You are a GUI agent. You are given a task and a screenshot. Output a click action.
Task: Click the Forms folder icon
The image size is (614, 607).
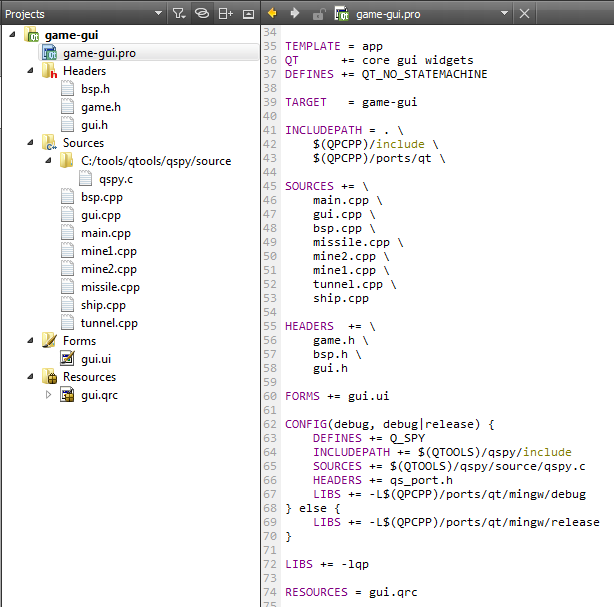click(49, 341)
